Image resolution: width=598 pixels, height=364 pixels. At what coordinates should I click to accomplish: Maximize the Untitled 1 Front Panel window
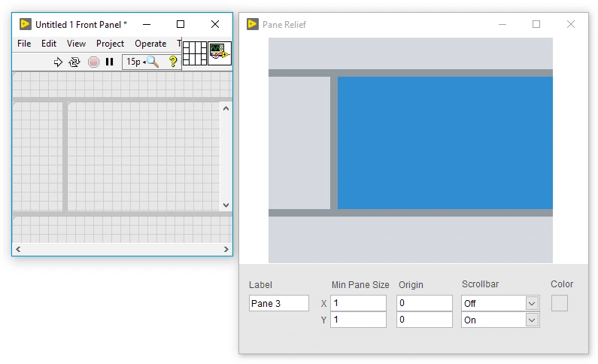(x=181, y=24)
